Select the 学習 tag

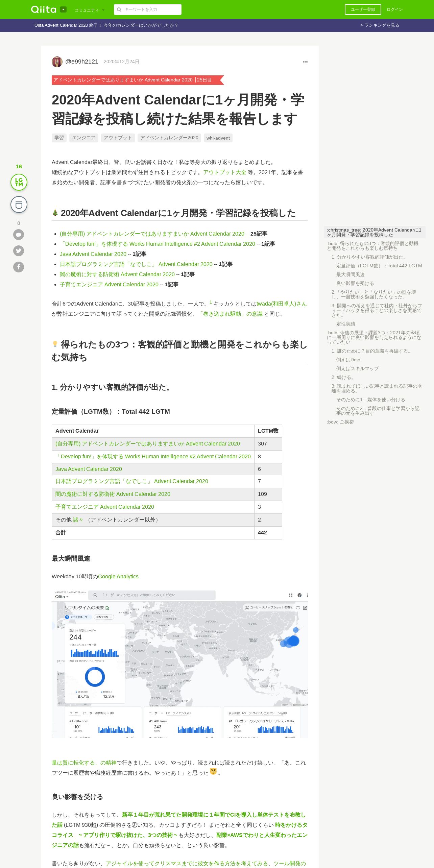point(59,138)
